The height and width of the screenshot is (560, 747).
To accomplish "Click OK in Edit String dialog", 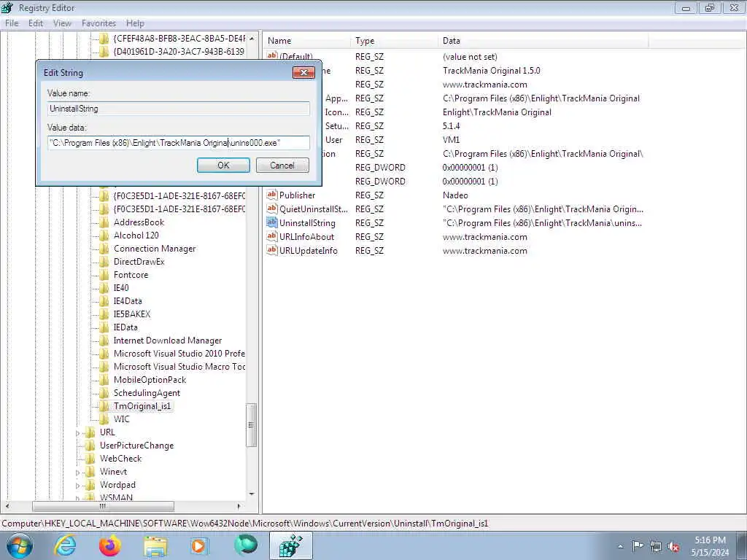I will tap(223, 166).
